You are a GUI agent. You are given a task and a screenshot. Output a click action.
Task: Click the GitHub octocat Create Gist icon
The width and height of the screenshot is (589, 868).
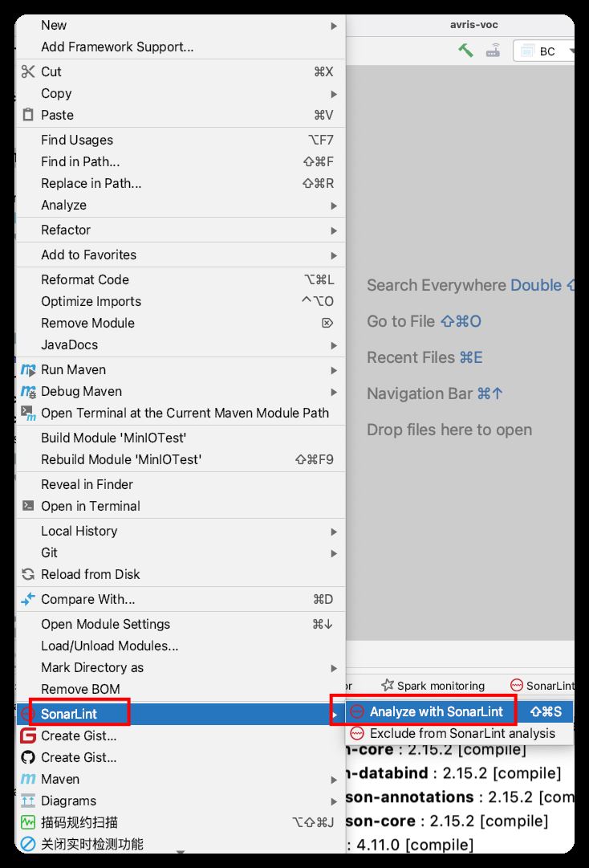click(29, 758)
